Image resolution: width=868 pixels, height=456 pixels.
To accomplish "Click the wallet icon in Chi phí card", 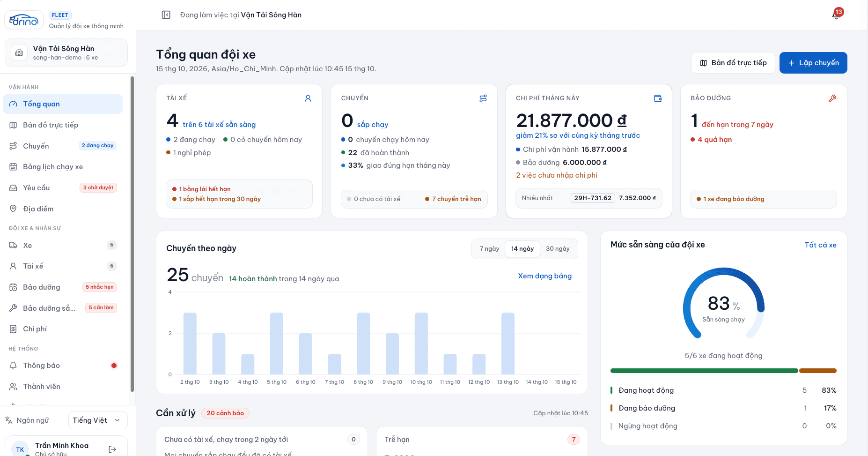I will click(x=658, y=98).
